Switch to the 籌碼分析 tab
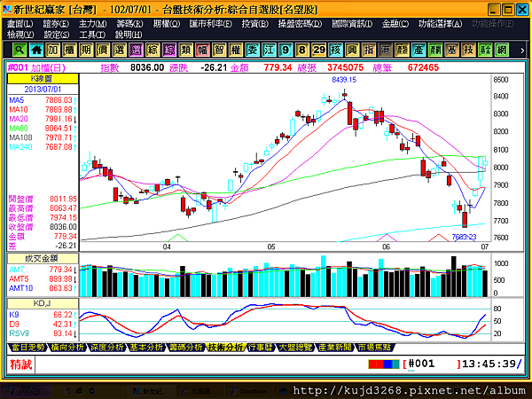Image resolution: width=532 pixels, height=399 pixels. coord(186,348)
